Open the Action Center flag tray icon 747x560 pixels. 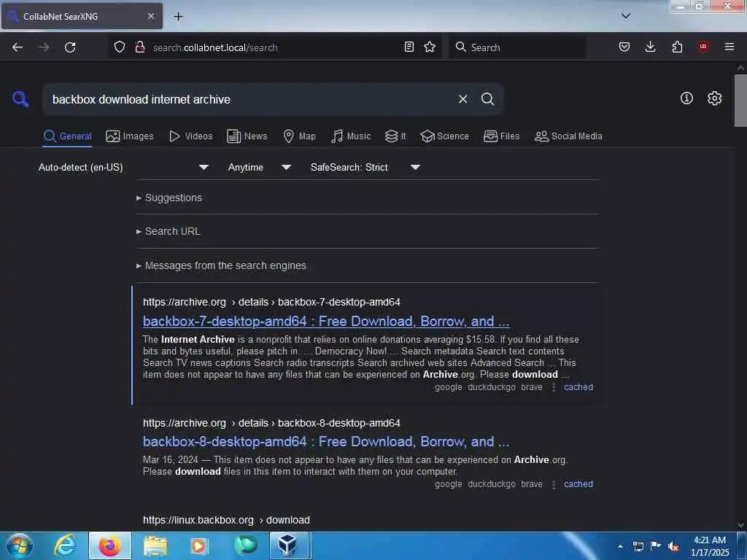(656, 546)
